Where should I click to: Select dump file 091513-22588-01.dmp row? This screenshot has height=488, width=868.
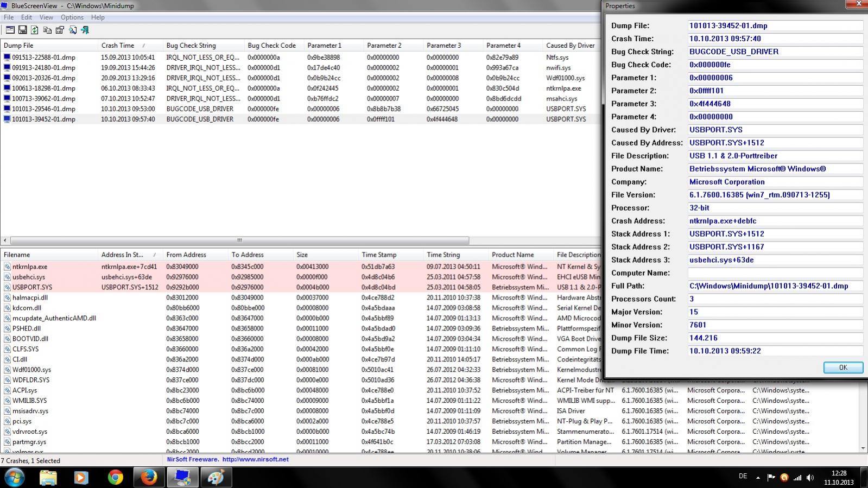coord(300,57)
